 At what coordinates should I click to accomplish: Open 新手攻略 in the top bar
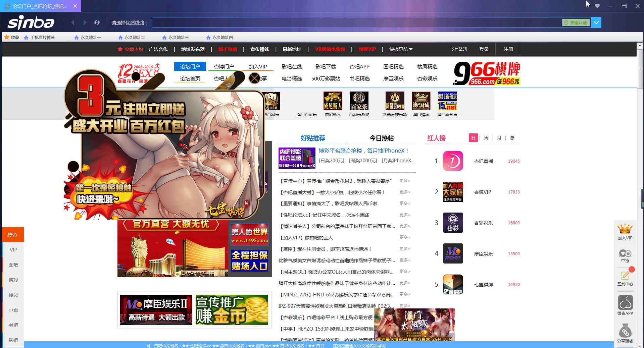[228, 49]
